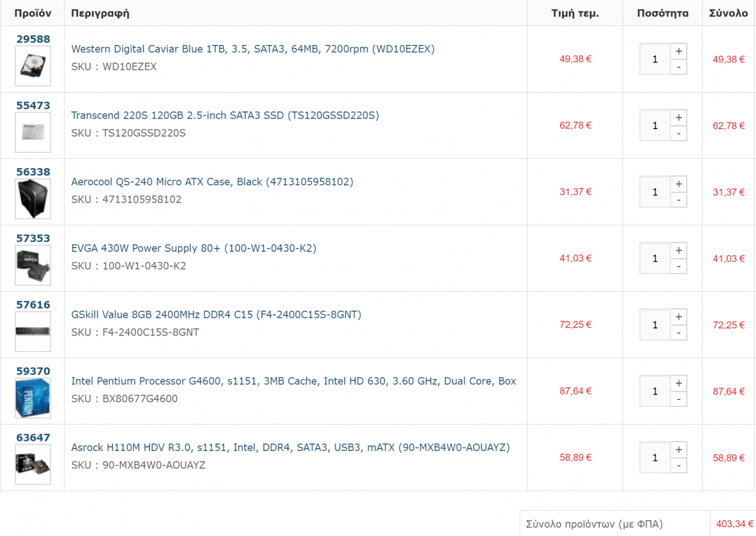Open EVGA power supply thumbnail
The width and height of the screenshot is (756, 536).
[33, 265]
